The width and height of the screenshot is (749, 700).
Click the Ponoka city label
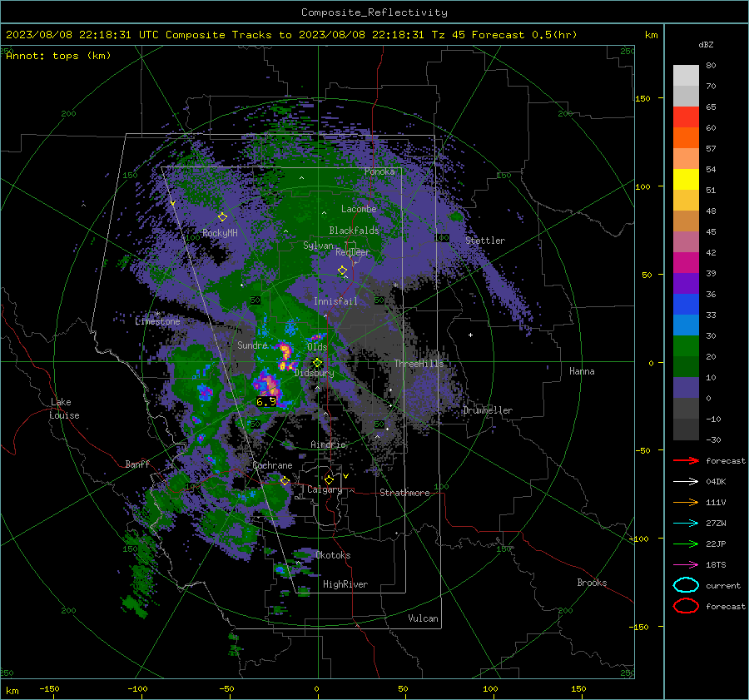(x=379, y=171)
